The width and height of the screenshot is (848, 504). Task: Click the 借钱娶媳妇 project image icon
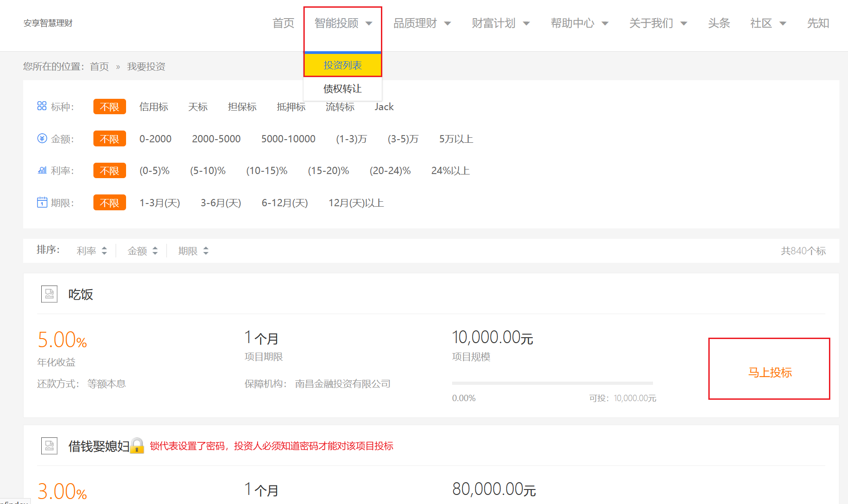[49, 446]
